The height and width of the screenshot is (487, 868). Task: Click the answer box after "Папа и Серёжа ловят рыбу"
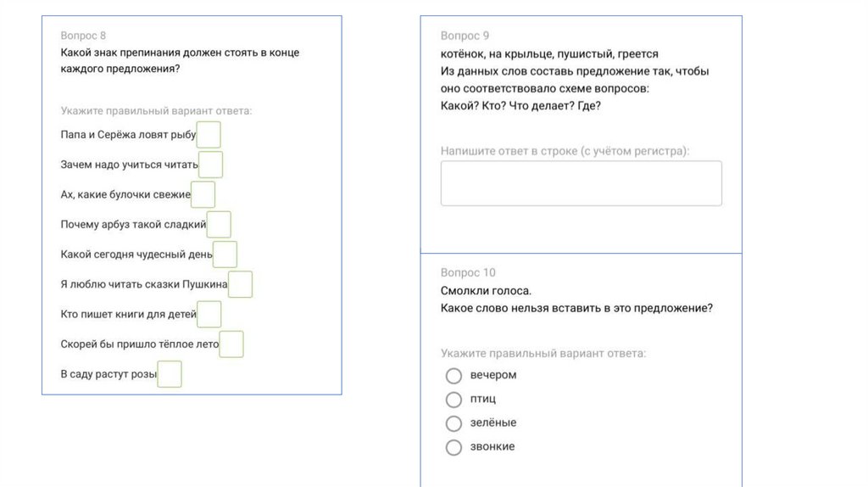(x=209, y=135)
